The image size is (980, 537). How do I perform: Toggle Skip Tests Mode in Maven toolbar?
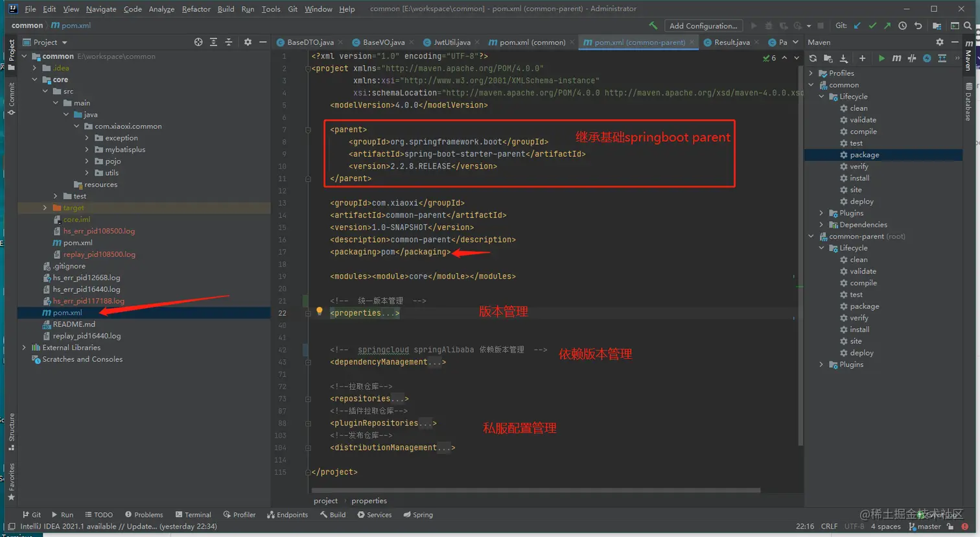(927, 58)
